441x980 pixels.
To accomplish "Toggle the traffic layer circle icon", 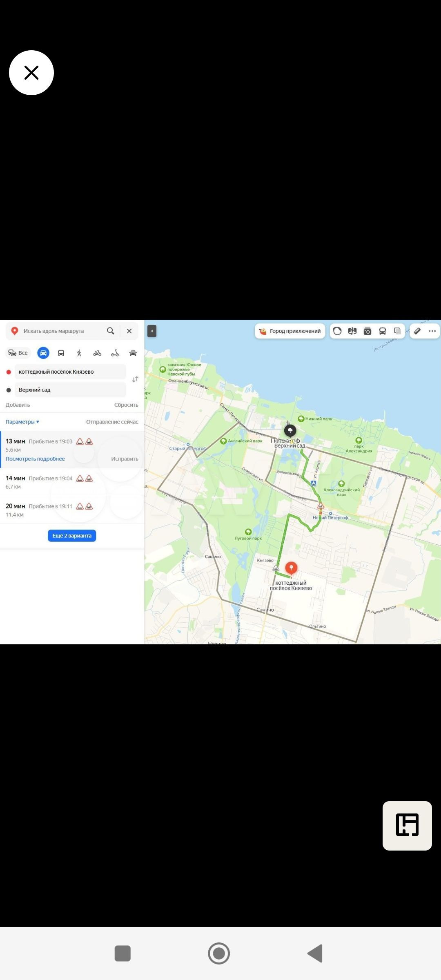I will coord(337,331).
